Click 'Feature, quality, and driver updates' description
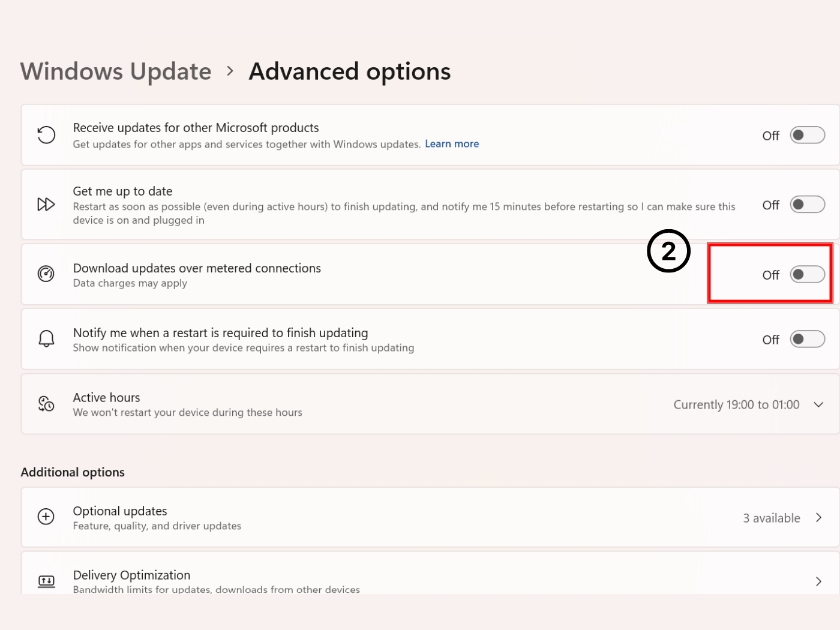The width and height of the screenshot is (840, 630). [x=157, y=526]
